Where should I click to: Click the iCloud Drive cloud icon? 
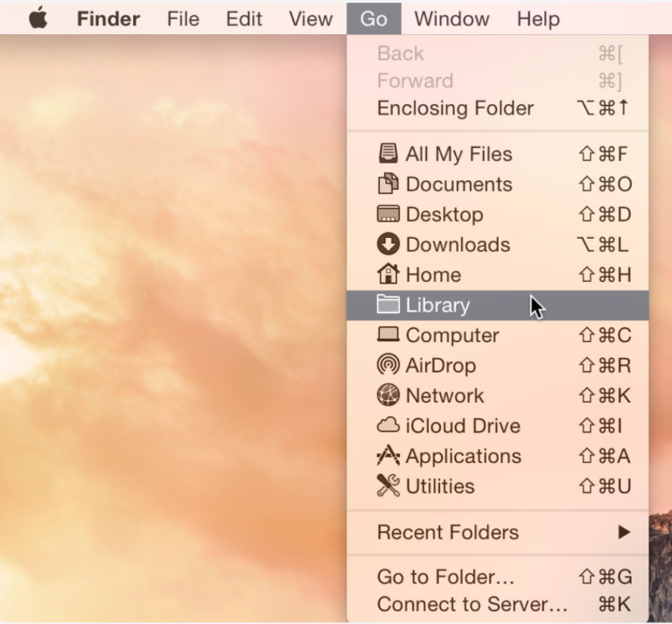388,424
